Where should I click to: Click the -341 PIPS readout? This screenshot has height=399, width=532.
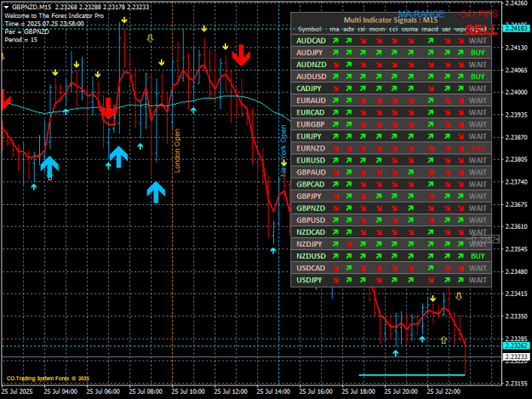(x=478, y=14)
